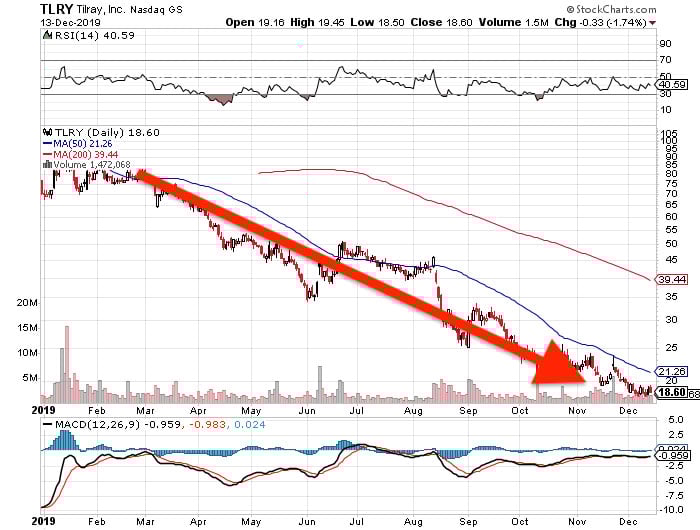Click the High value 19.45
This screenshot has width=700, height=530.
(331, 22)
